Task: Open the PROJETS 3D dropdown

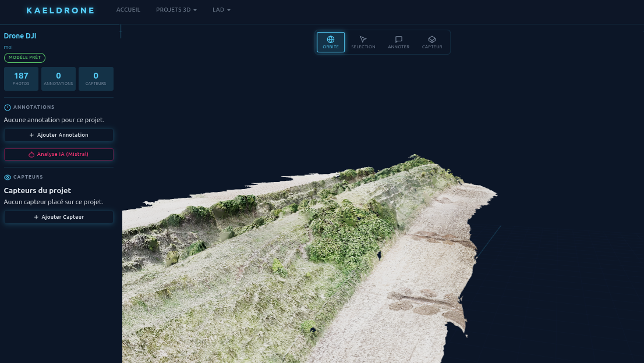Action: pyautogui.click(x=176, y=9)
